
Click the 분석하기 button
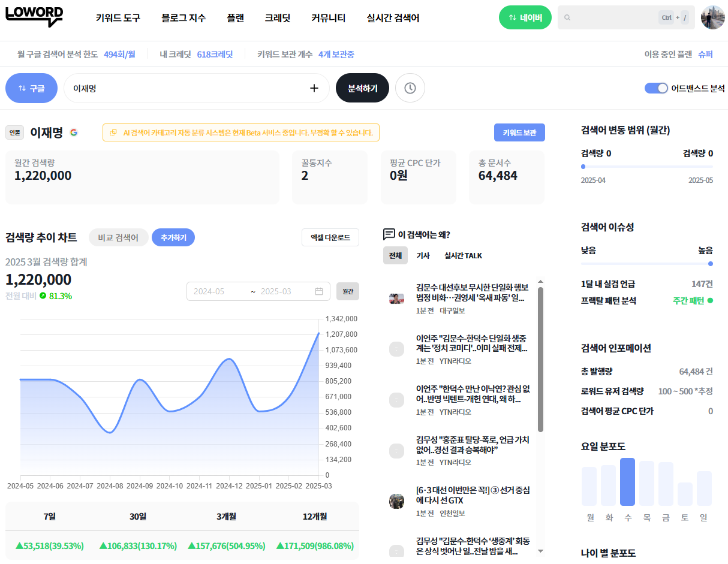pyautogui.click(x=363, y=88)
